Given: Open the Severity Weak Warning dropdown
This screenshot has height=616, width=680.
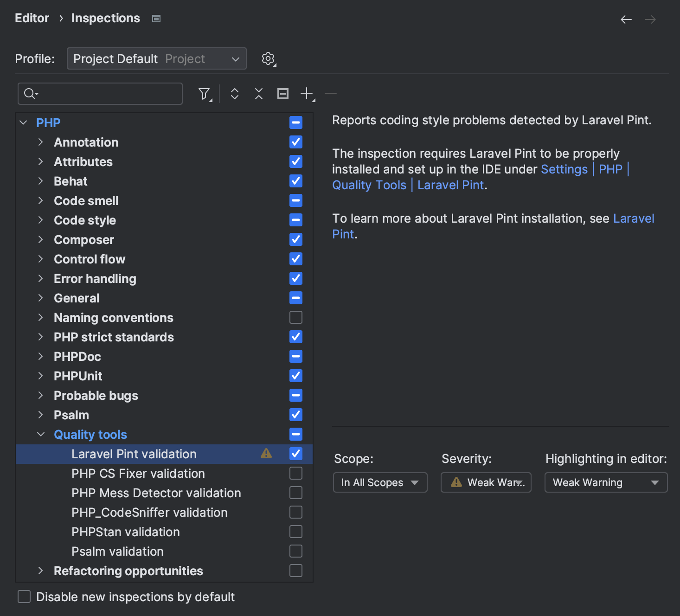Looking at the screenshot, I should [486, 482].
